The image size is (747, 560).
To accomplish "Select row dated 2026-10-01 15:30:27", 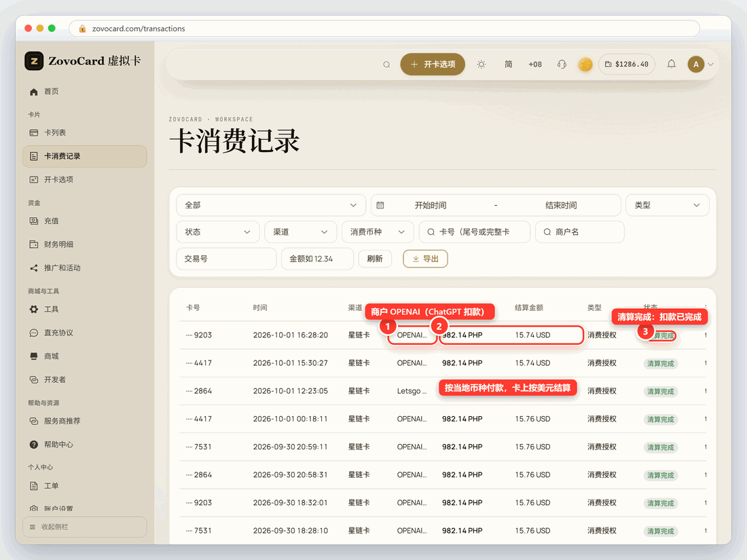I will tap(443, 363).
